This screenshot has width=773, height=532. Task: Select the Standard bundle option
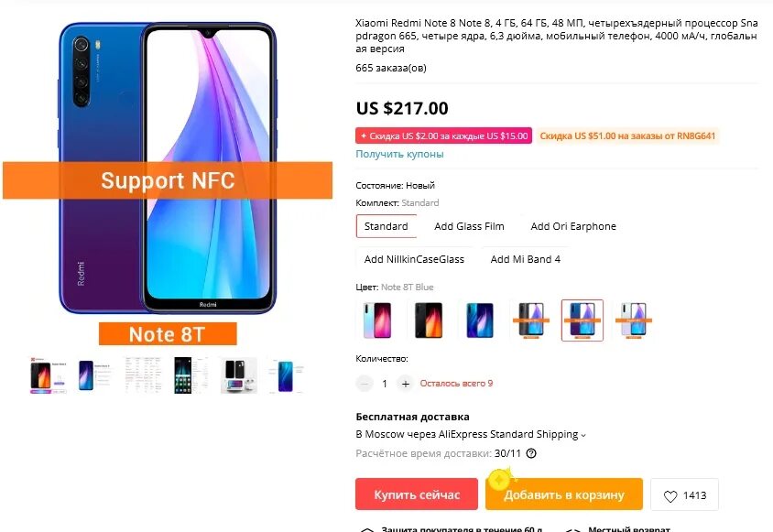click(386, 226)
